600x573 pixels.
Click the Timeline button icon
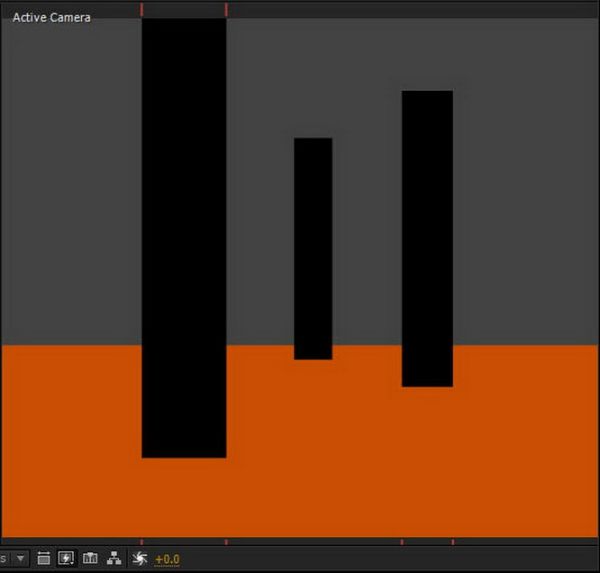click(90, 558)
